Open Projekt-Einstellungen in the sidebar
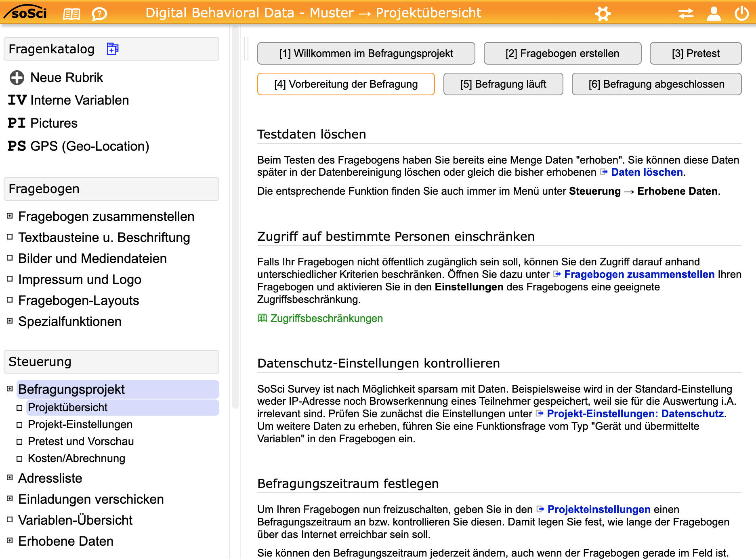Screen dimensions: 756x559 pyautogui.click(x=80, y=424)
